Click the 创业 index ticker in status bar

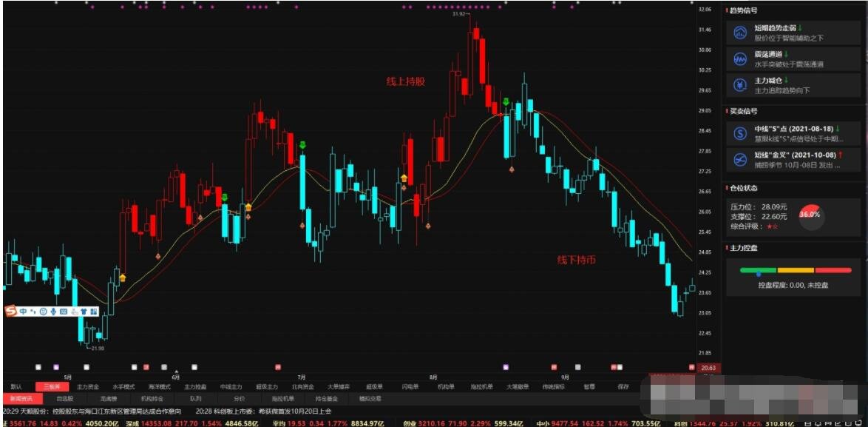pos(461,423)
